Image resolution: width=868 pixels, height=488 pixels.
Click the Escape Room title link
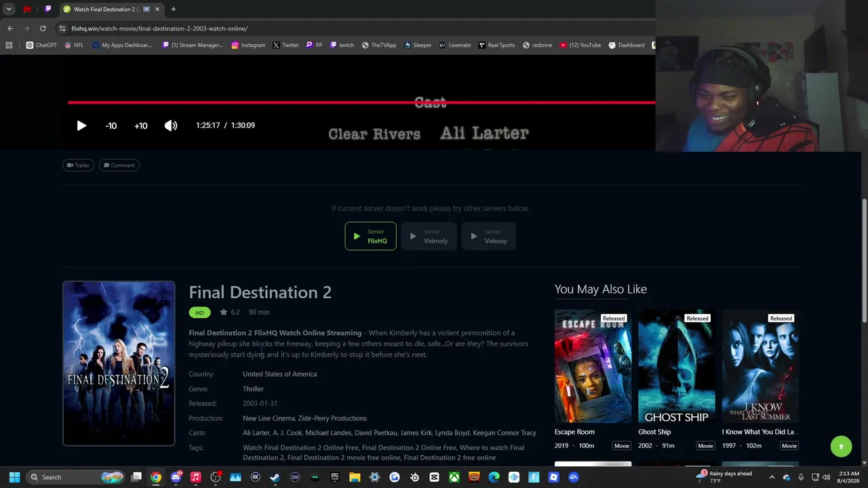[x=574, y=432]
